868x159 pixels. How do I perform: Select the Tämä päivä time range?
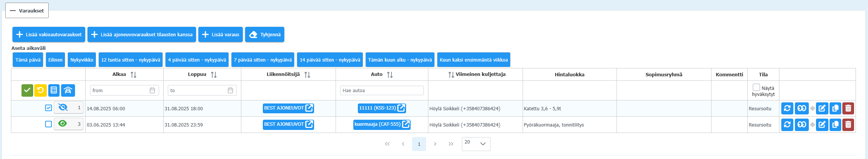pyautogui.click(x=28, y=60)
